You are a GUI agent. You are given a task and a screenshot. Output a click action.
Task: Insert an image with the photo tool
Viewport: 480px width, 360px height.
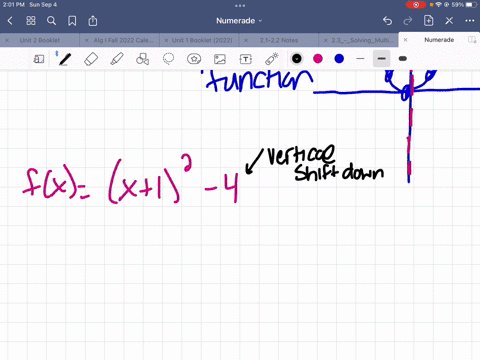click(x=220, y=59)
